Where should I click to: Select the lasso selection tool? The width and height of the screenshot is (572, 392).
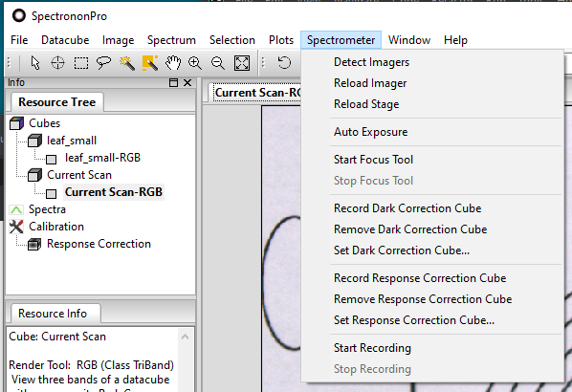(x=103, y=63)
